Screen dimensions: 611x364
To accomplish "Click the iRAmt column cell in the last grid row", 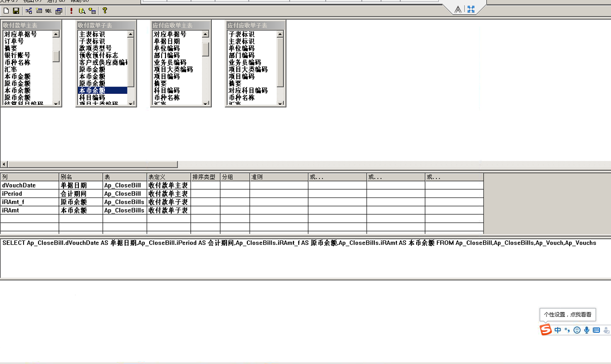I will pos(29,210).
